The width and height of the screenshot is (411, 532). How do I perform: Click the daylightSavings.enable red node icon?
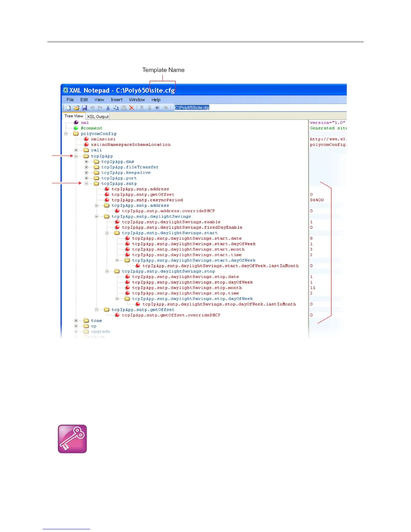point(118,222)
